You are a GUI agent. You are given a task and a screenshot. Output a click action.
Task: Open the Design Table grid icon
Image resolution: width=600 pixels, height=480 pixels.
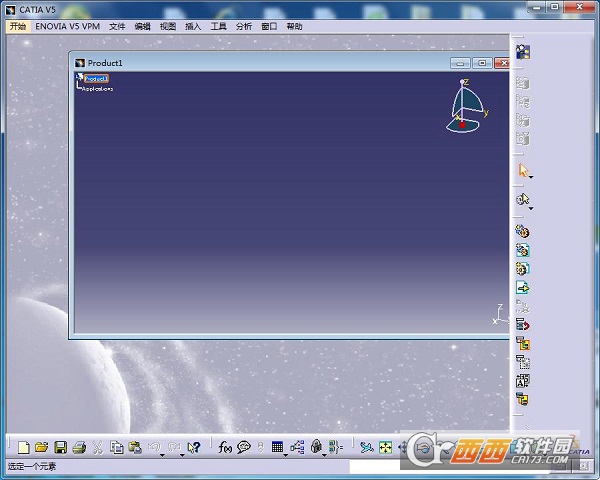(x=277, y=446)
